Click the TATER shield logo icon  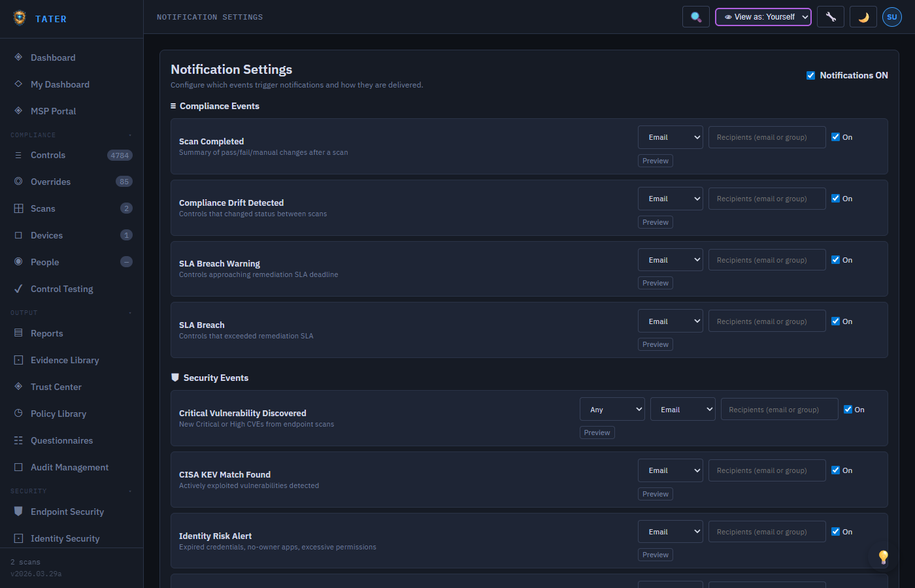(x=20, y=18)
